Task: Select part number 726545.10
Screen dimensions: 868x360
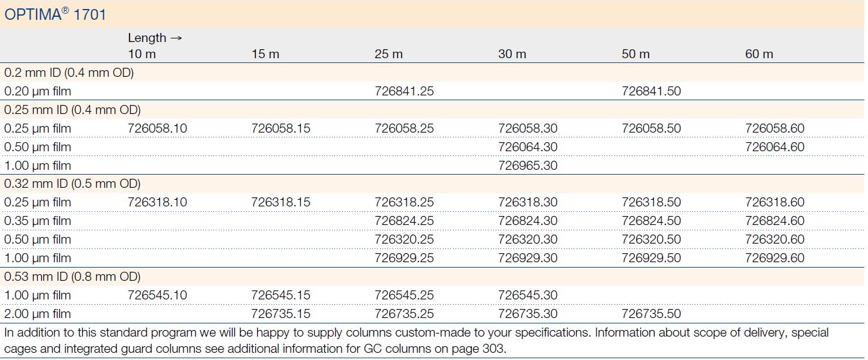Action: [157, 295]
